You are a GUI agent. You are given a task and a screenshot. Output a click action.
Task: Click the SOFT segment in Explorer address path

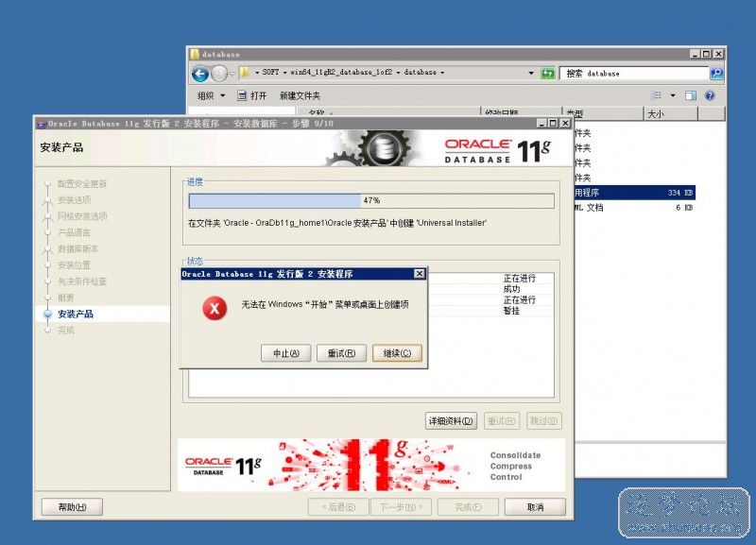click(x=270, y=73)
